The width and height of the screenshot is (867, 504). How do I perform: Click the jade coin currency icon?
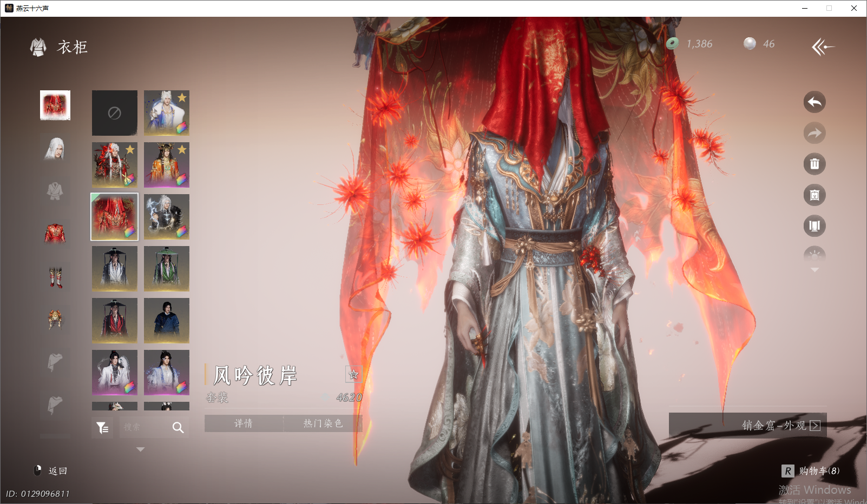(x=673, y=44)
